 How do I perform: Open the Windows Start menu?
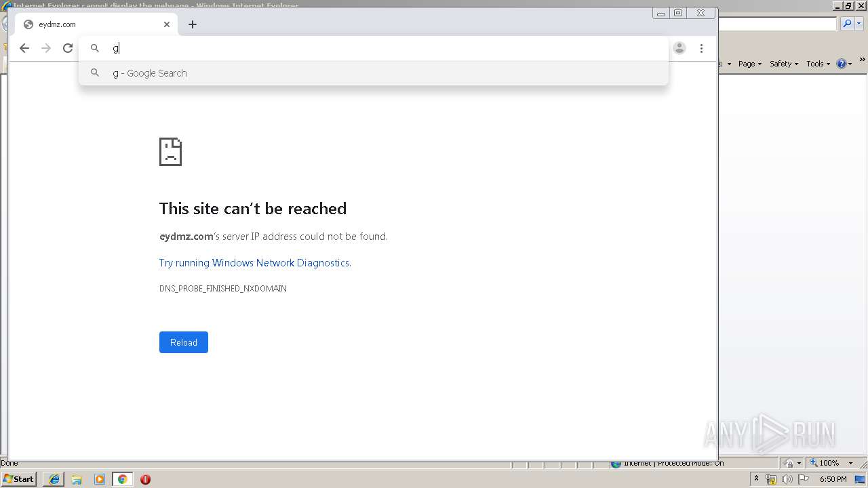[19, 479]
